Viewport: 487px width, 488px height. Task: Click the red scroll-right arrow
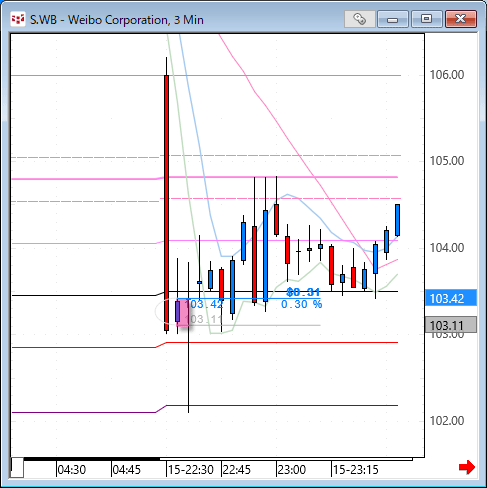467,467
